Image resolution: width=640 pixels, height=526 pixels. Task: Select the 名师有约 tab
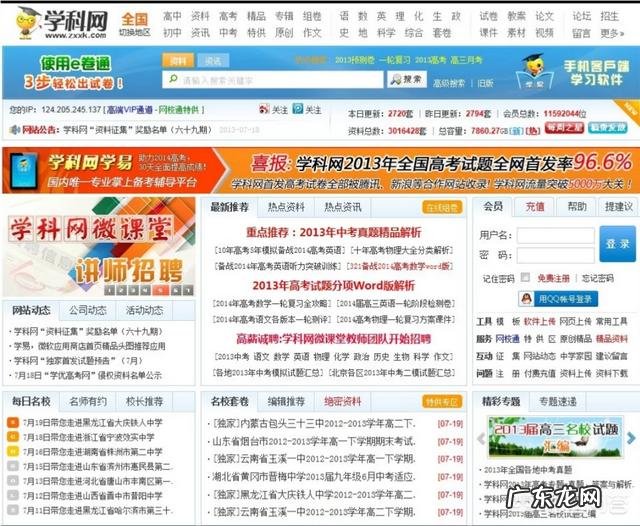pos(87,401)
